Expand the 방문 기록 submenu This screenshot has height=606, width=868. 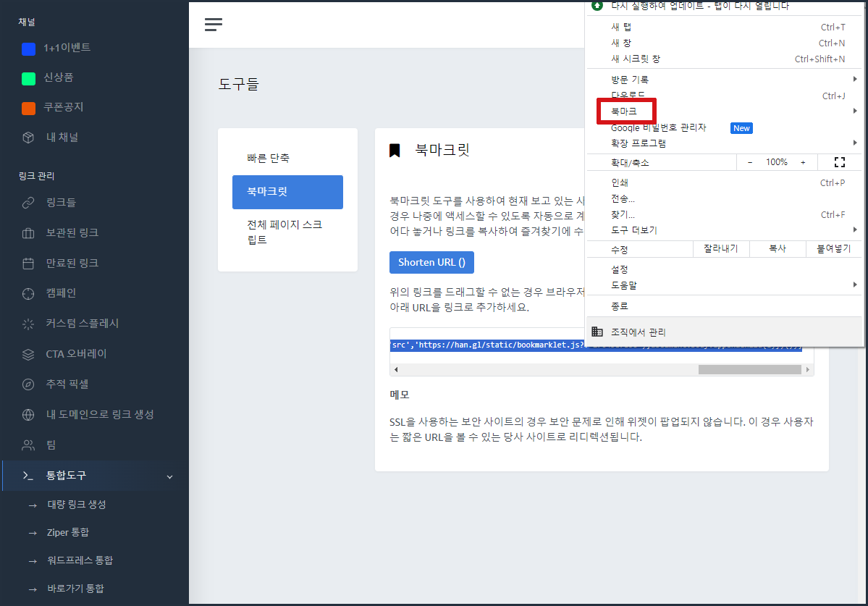725,80
